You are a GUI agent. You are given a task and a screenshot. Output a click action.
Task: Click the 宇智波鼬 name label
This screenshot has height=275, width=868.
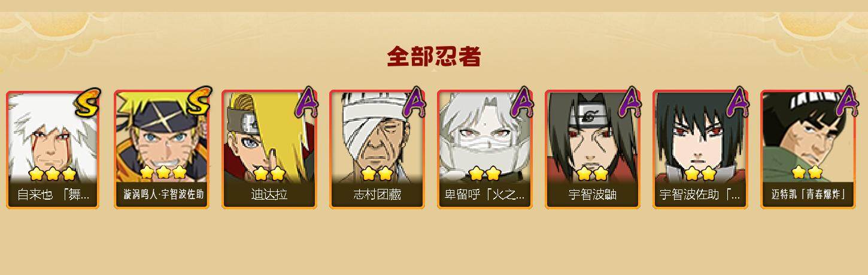tap(593, 195)
